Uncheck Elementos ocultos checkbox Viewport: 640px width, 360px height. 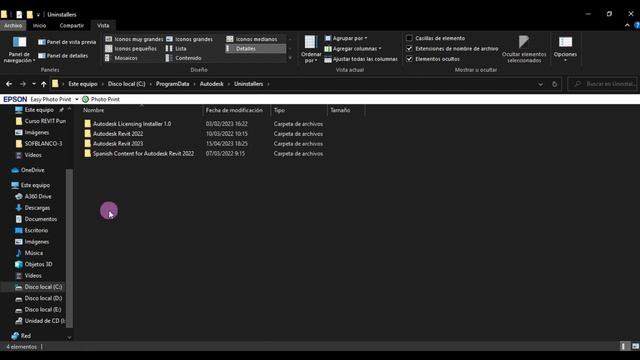[x=409, y=59]
